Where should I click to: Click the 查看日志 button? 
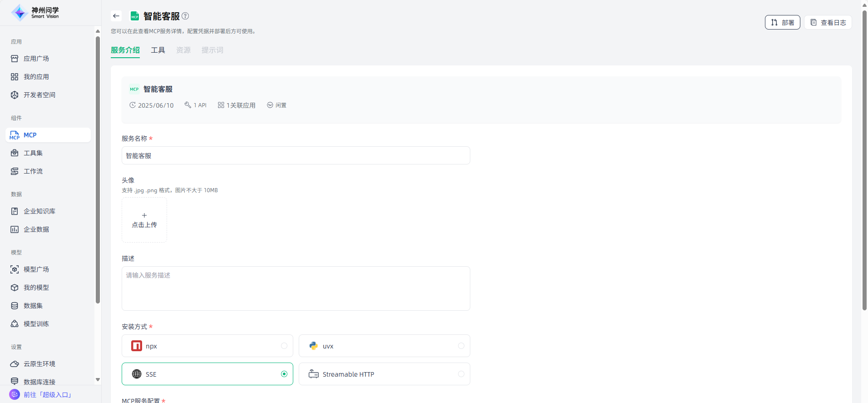point(828,22)
